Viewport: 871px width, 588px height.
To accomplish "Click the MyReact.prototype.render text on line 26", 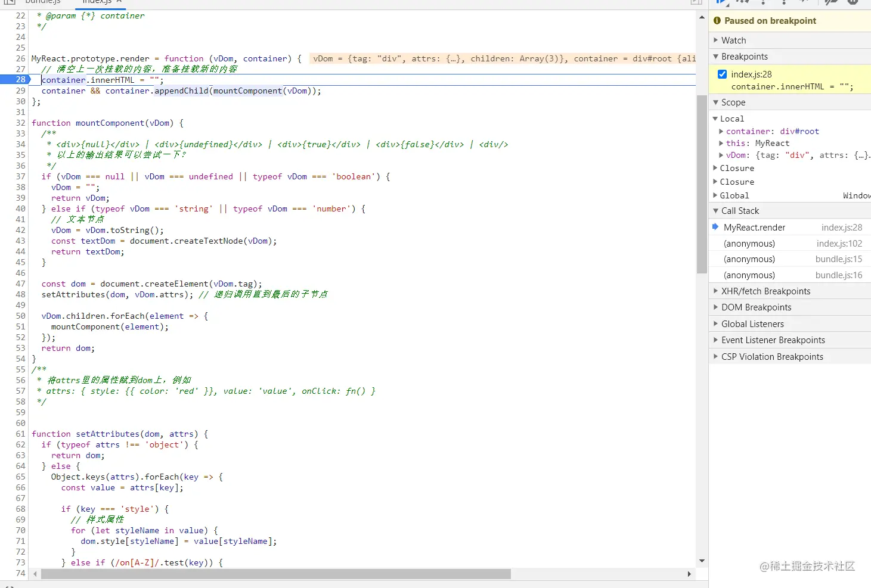I will 90,58.
